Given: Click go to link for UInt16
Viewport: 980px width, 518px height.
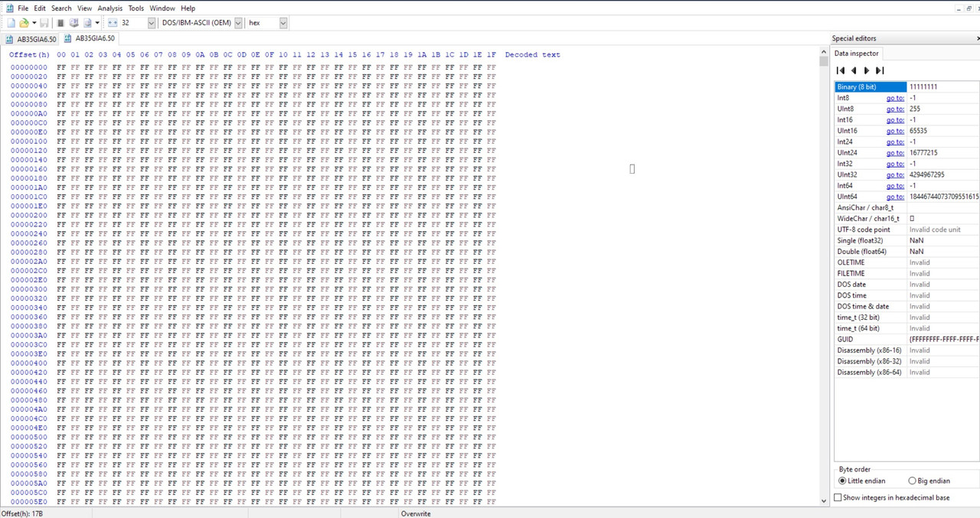Looking at the screenshot, I should click(895, 131).
